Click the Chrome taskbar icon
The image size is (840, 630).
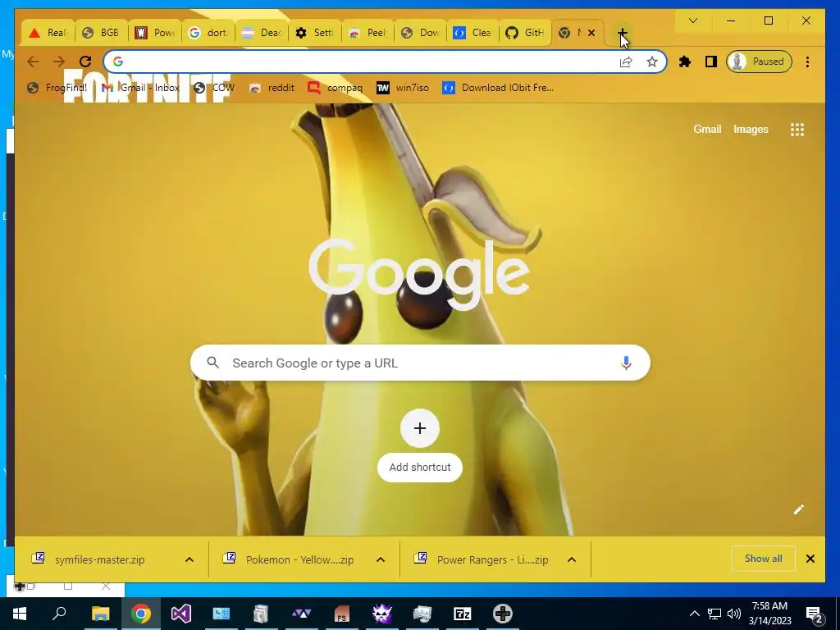[x=141, y=614]
